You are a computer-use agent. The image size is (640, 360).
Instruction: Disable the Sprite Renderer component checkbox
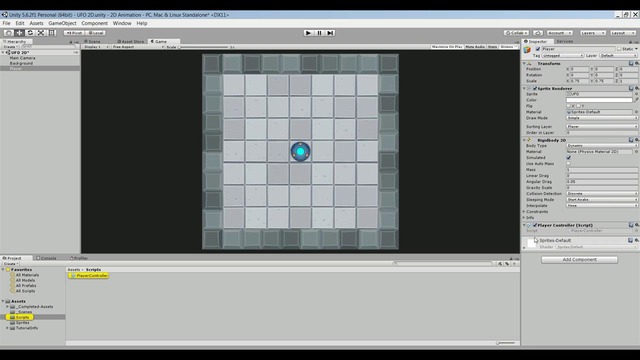tap(535, 88)
